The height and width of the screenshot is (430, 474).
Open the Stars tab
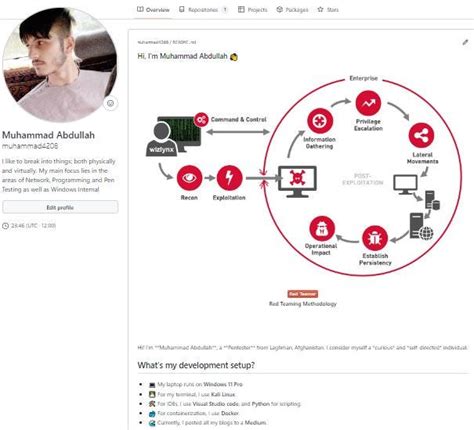coord(328,10)
